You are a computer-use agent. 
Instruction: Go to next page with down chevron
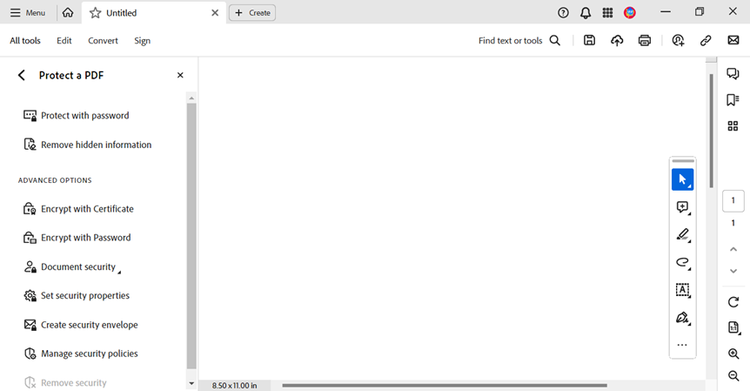coord(733,271)
